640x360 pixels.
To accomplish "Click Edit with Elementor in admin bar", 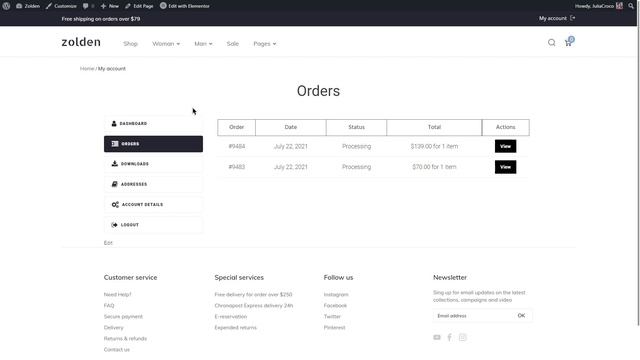I will (x=184, y=6).
